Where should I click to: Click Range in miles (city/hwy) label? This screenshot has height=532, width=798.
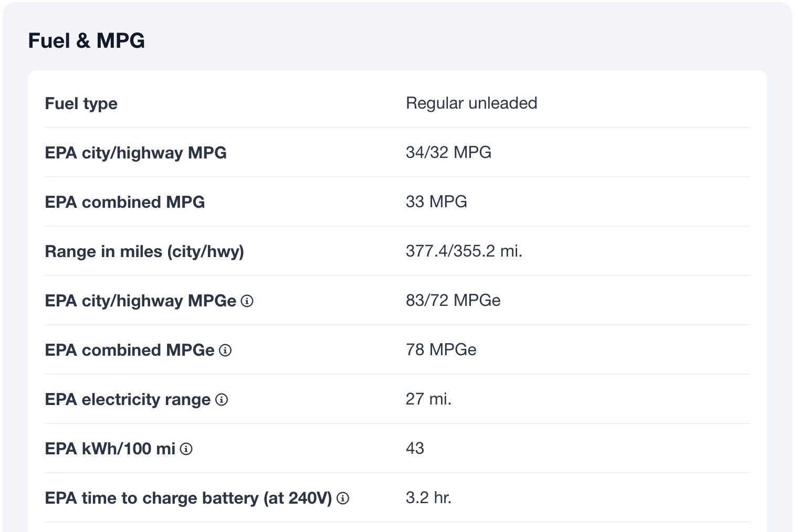point(144,251)
